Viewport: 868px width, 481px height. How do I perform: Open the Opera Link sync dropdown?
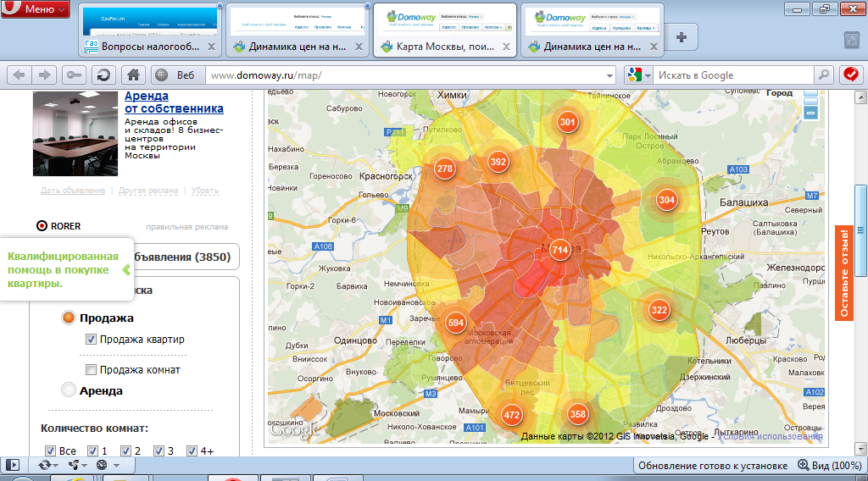48,465
